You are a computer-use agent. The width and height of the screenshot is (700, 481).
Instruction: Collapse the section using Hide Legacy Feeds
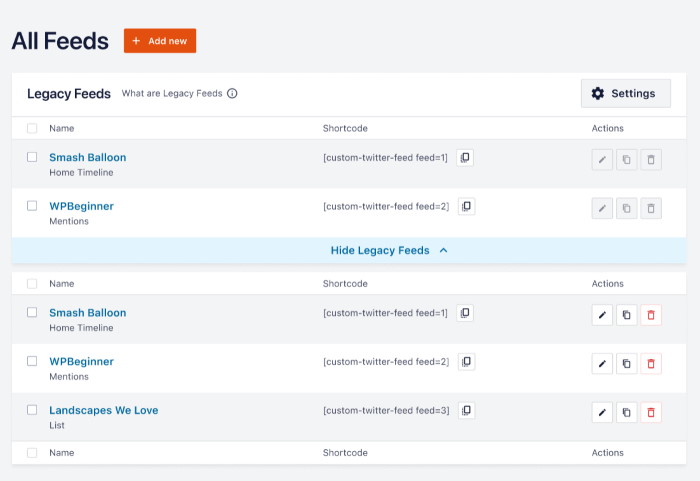click(389, 250)
